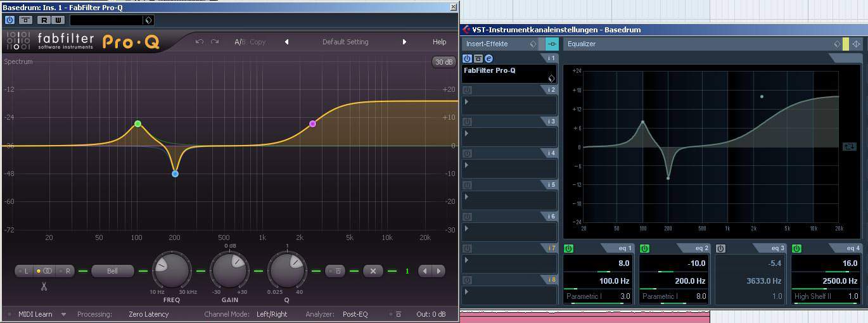Enable the eq 3 band power button
Image resolution: width=868 pixels, height=323 pixels.
point(720,248)
